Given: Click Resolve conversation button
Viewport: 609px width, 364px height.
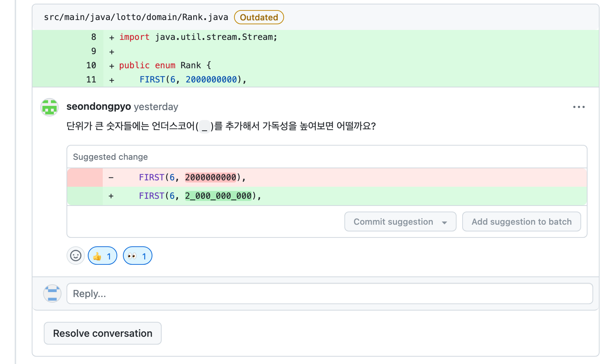Looking at the screenshot, I should (x=103, y=333).
